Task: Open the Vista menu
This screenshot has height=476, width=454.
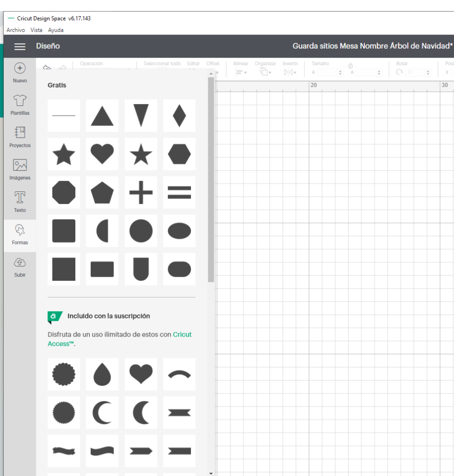Action: click(36, 30)
